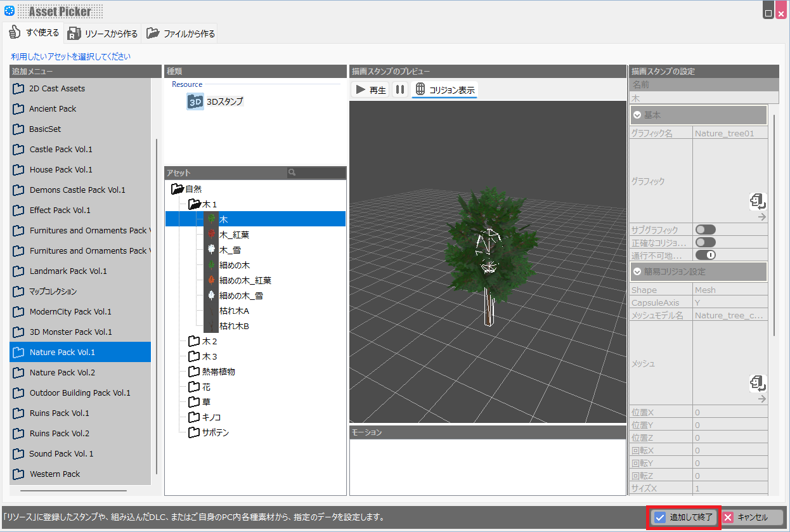Image resolution: width=790 pixels, height=532 pixels.
Task: Collapse the 基本 section
Action: (637, 115)
